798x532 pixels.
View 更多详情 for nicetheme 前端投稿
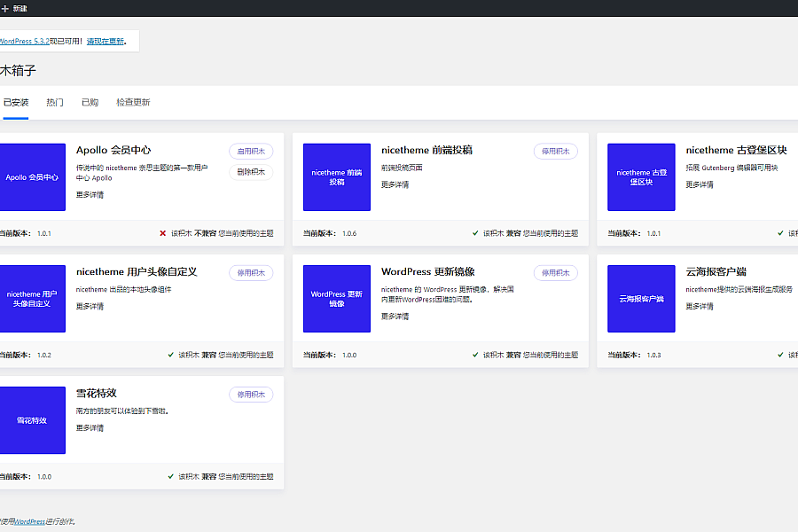(395, 184)
